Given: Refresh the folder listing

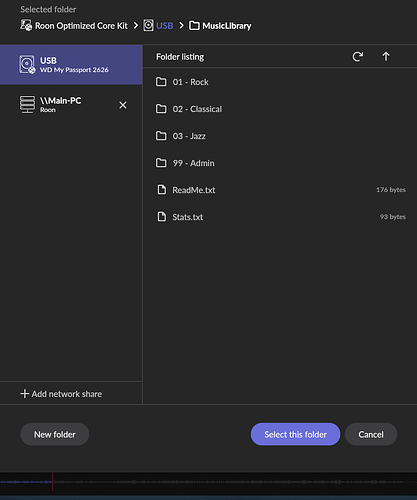Looking at the screenshot, I should pyautogui.click(x=358, y=57).
